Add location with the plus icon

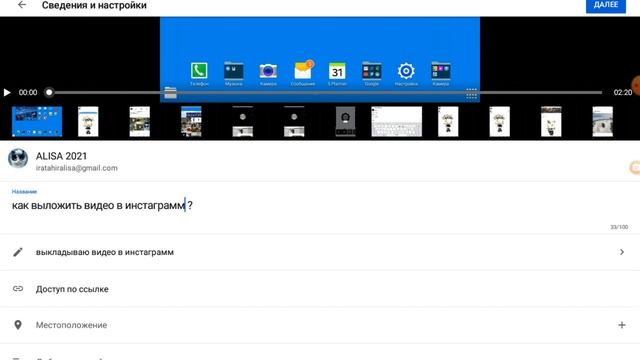tap(622, 325)
